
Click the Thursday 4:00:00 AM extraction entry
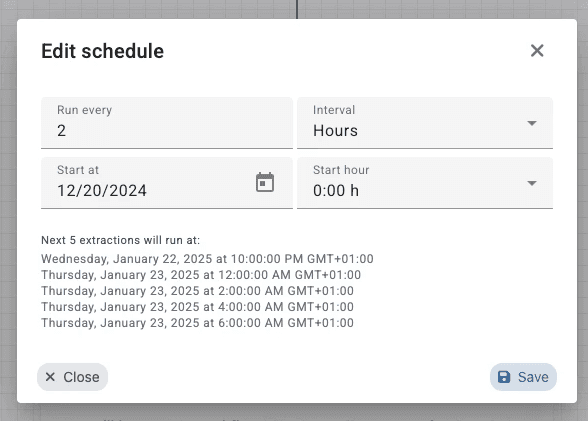pyautogui.click(x=197, y=307)
